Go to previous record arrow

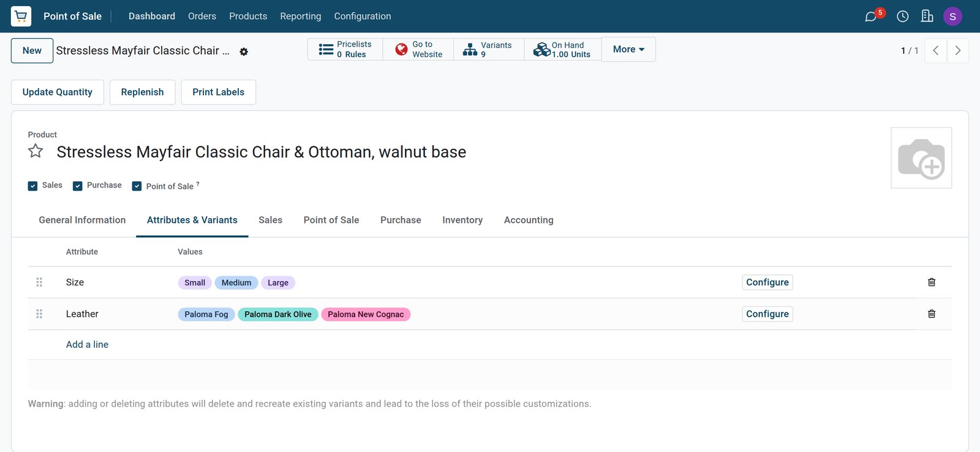pos(936,51)
